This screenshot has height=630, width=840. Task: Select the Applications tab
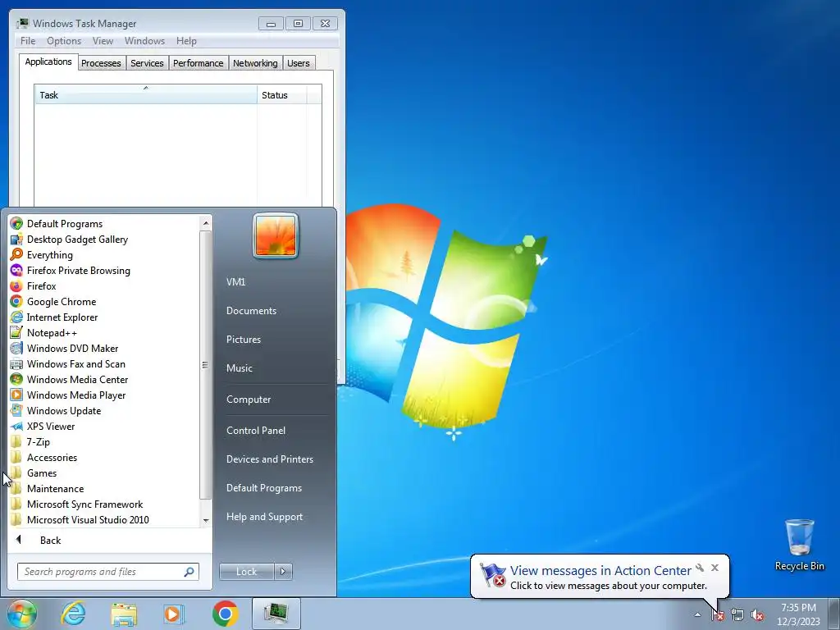pyautogui.click(x=48, y=62)
